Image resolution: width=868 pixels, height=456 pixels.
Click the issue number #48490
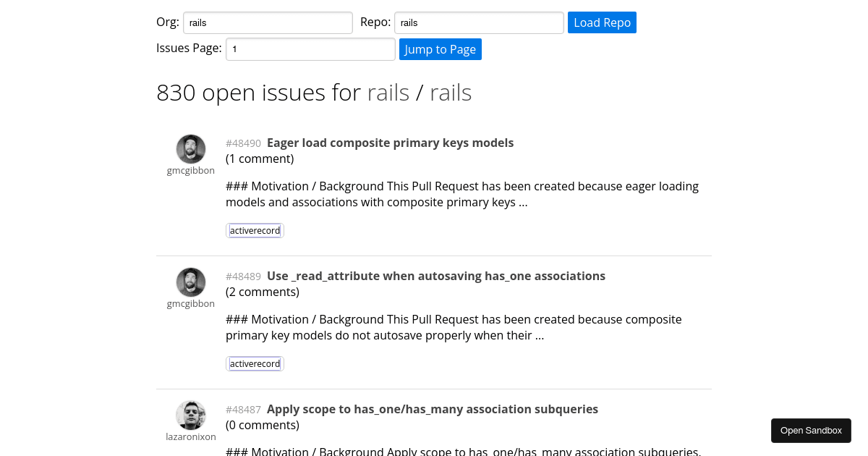(x=243, y=143)
